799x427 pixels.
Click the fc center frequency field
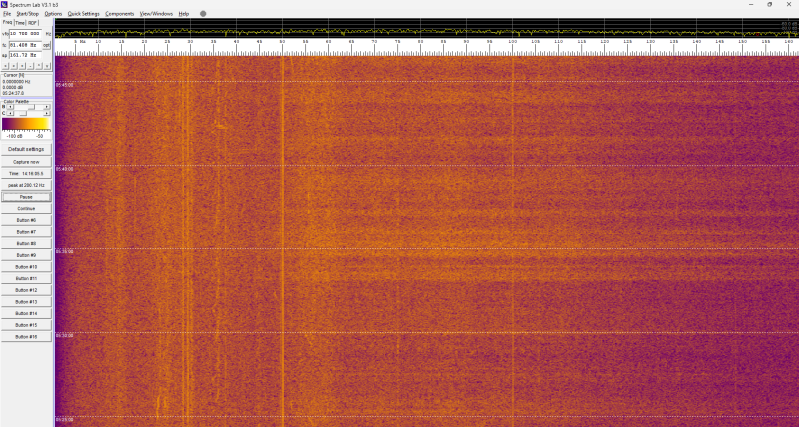click(x=25, y=45)
